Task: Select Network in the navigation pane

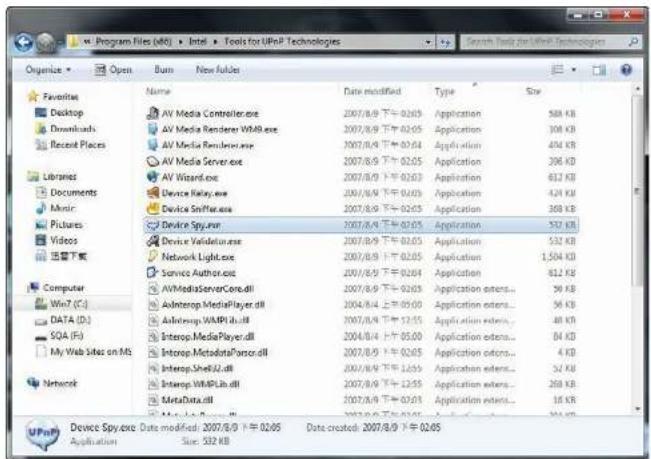Action: tap(60, 383)
